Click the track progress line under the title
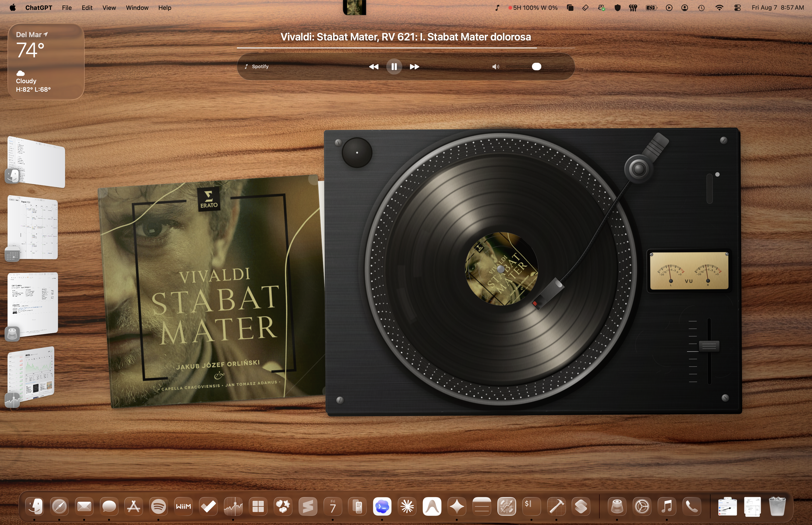 tap(406, 48)
